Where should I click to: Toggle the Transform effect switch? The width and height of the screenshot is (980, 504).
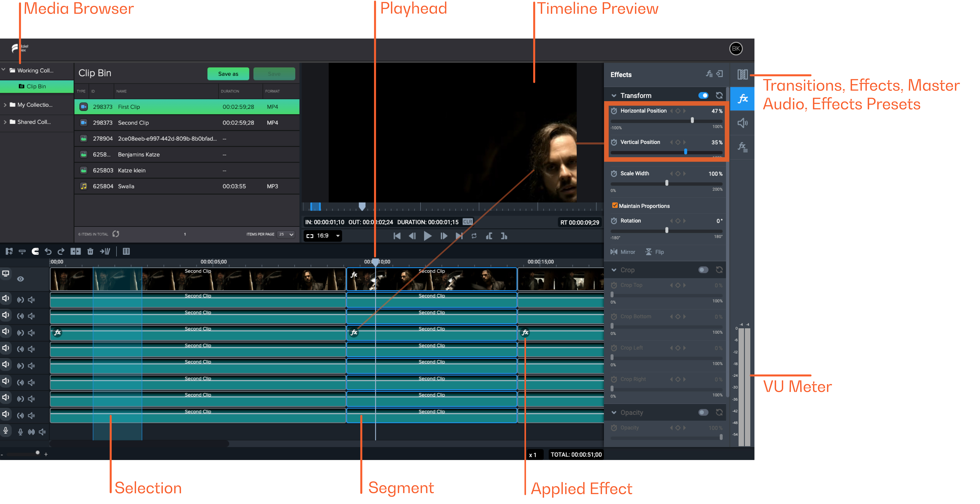click(x=703, y=96)
